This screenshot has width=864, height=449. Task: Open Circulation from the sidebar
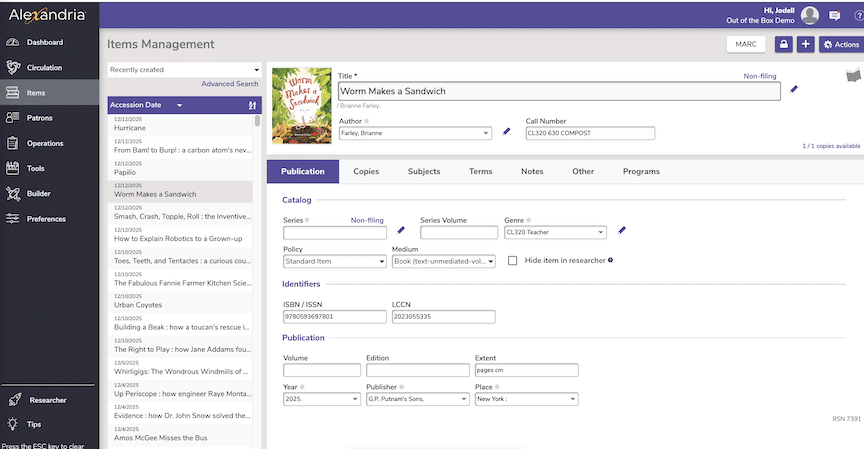(44, 68)
